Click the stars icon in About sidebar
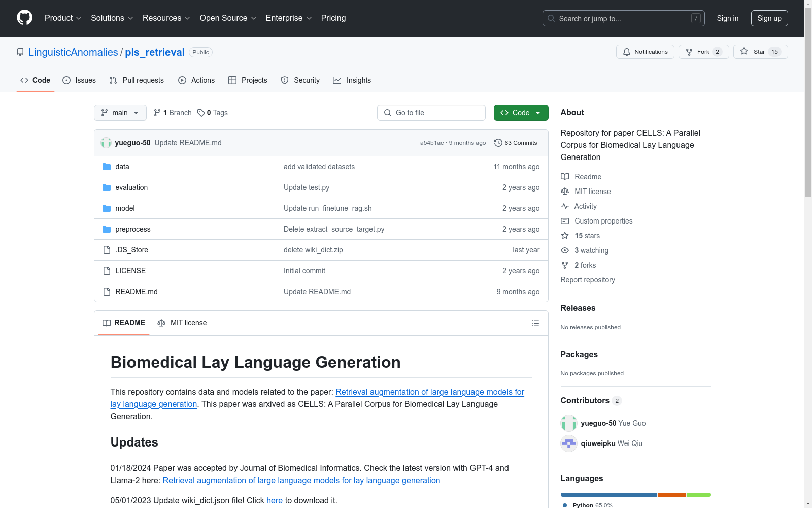Viewport: 812px width, 508px height. point(565,236)
